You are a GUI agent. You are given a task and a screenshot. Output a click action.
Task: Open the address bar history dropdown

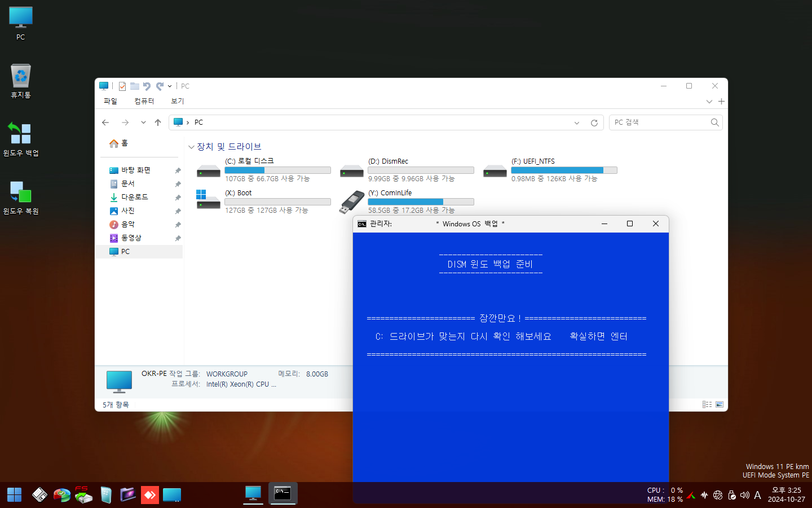point(577,123)
